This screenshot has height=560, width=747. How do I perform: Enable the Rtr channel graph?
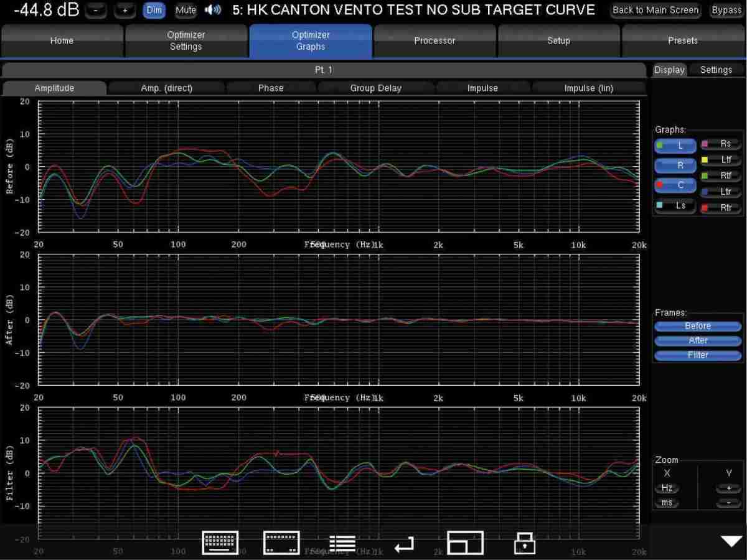721,208
